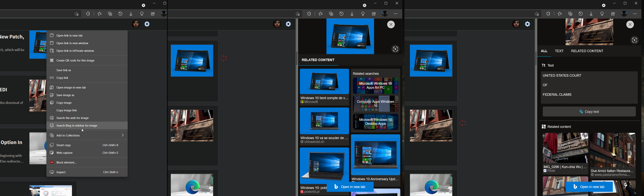Click the Smart copy icon in the context menu

coord(52,145)
